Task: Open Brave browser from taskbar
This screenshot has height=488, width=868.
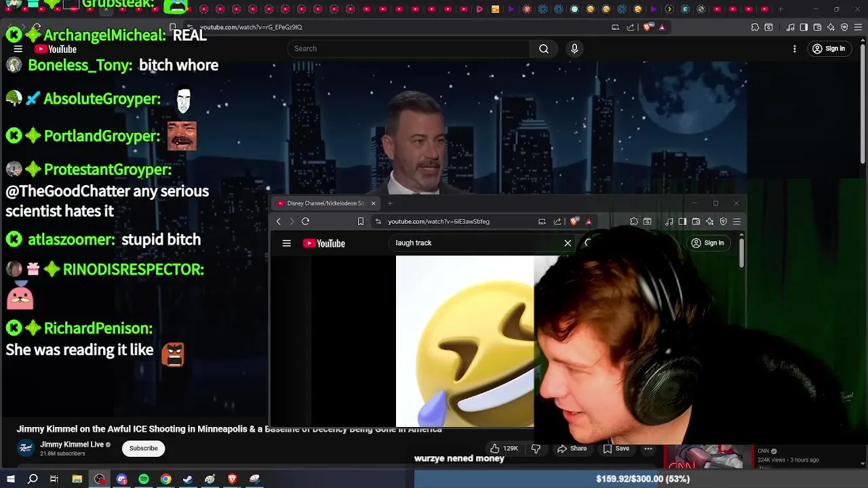Action: (232, 479)
